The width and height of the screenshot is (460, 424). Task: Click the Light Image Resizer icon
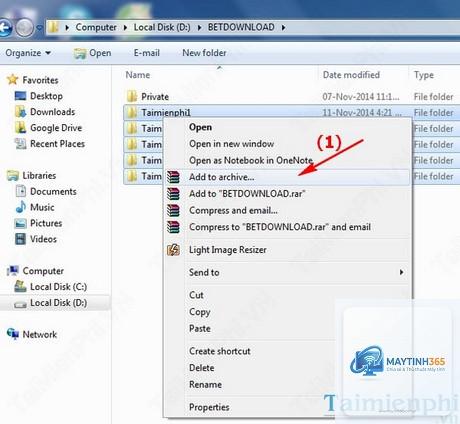pos(173,250)
